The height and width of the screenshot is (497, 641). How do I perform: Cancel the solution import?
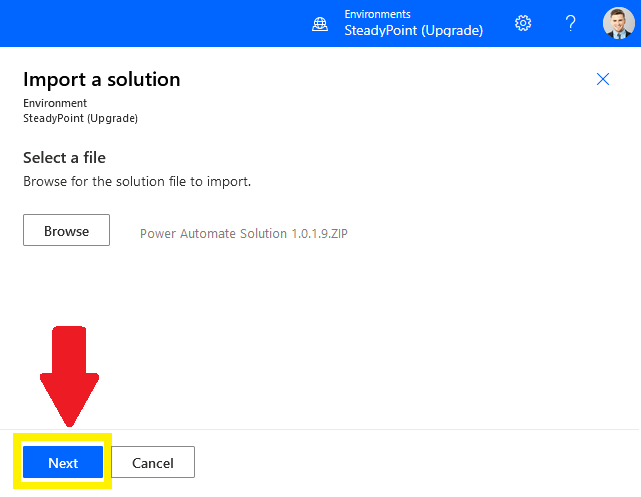153,462
